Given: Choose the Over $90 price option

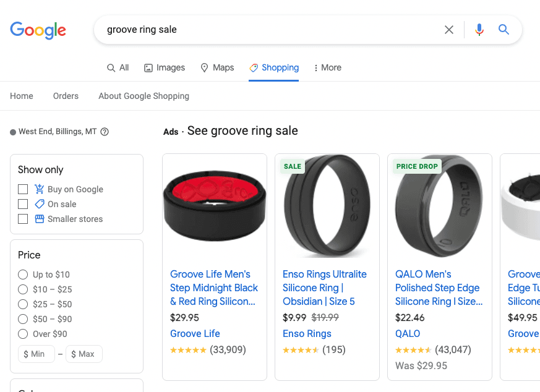Looking at the screenshot, I should click(x=23, y=333).
